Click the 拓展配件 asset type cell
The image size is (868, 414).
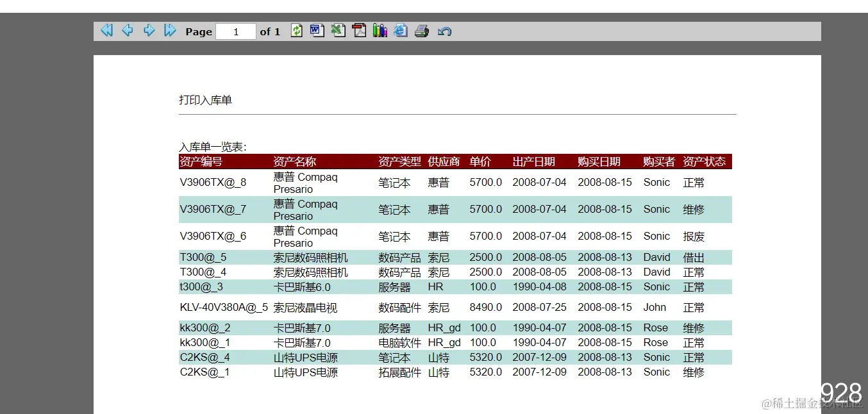click(x=400, y=372)
